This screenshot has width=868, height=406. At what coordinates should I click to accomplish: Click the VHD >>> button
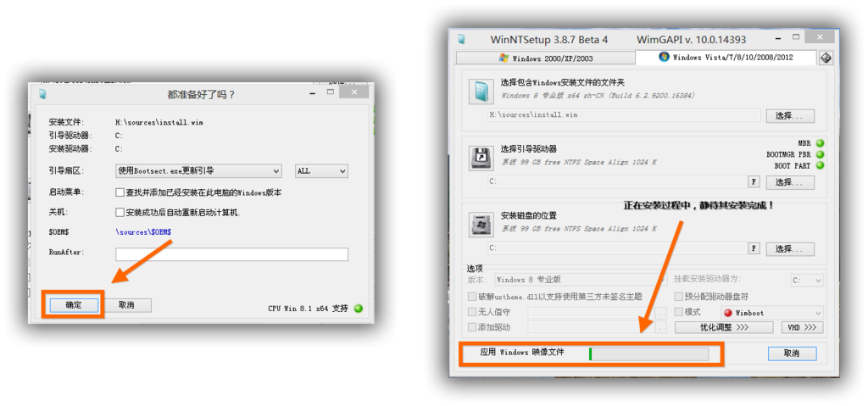[802, 327]
